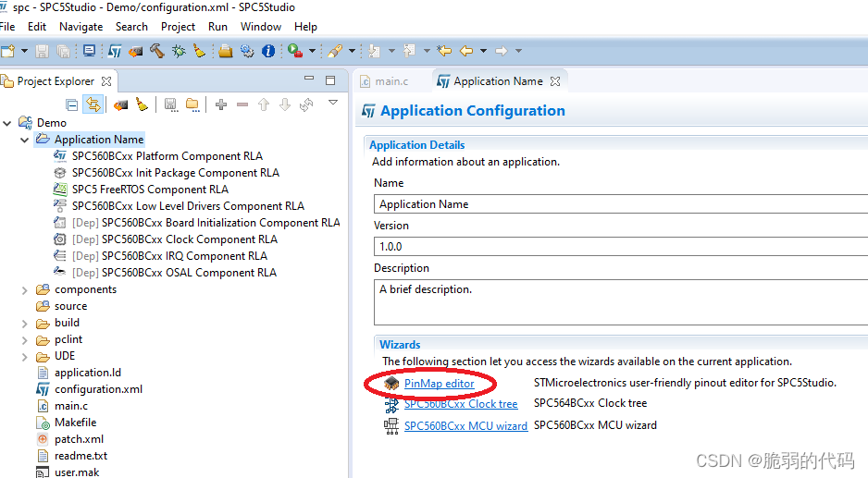Screen dimensions: 868x478
Task: Click the move up arrow in Project Explorer
Action: tap(264, 104)
